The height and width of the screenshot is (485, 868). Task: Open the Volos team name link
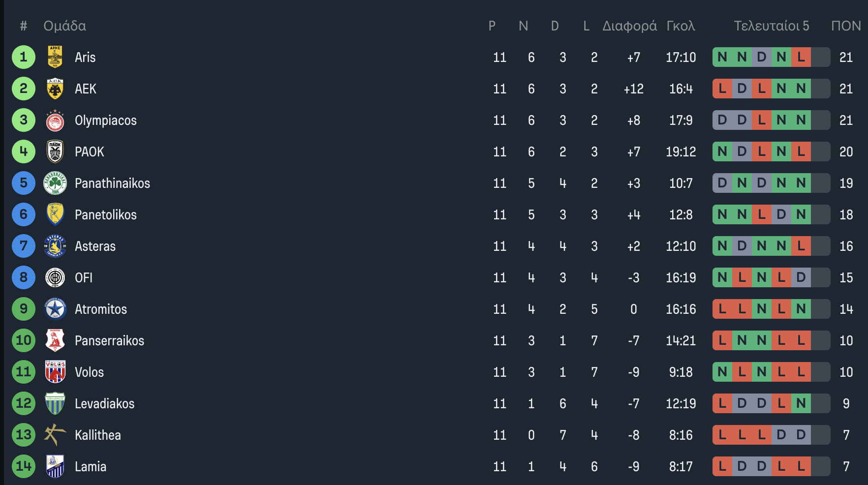pyautogui.click(x=89, y=372)
